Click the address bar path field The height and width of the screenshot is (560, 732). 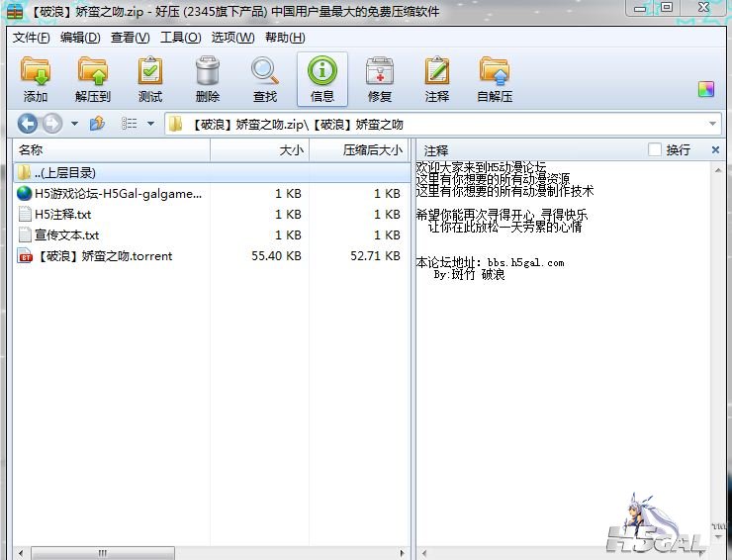442,125
